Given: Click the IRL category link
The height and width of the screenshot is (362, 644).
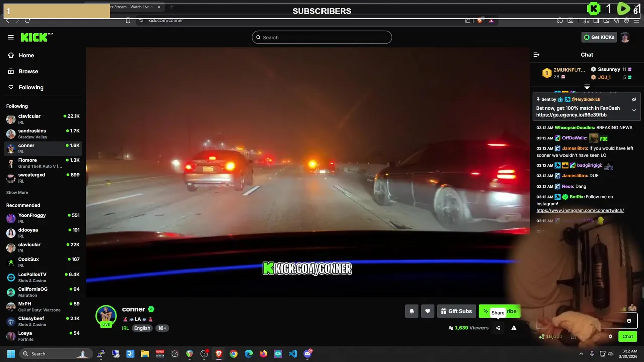Looking at the screenshot, I should point(125,328).
